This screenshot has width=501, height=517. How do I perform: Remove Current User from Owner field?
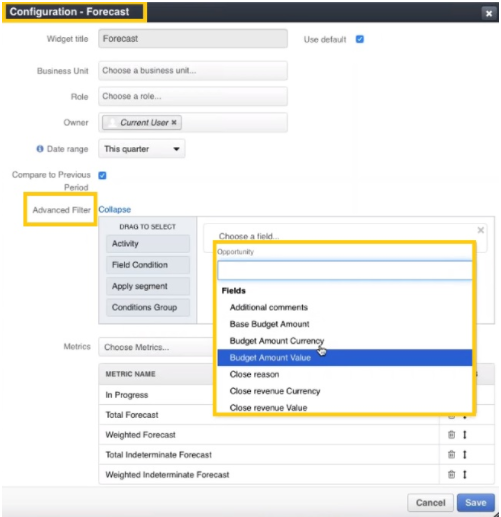click(x=174, y=122)
